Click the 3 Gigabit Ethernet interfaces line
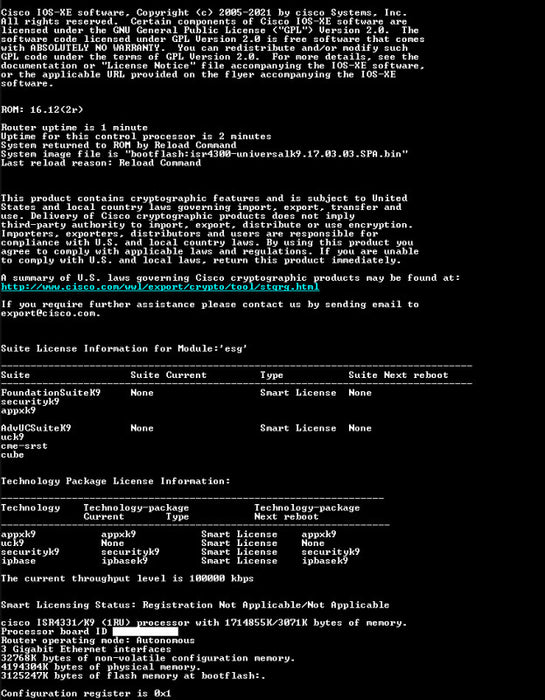545x700 pixels. click(86, 649)
